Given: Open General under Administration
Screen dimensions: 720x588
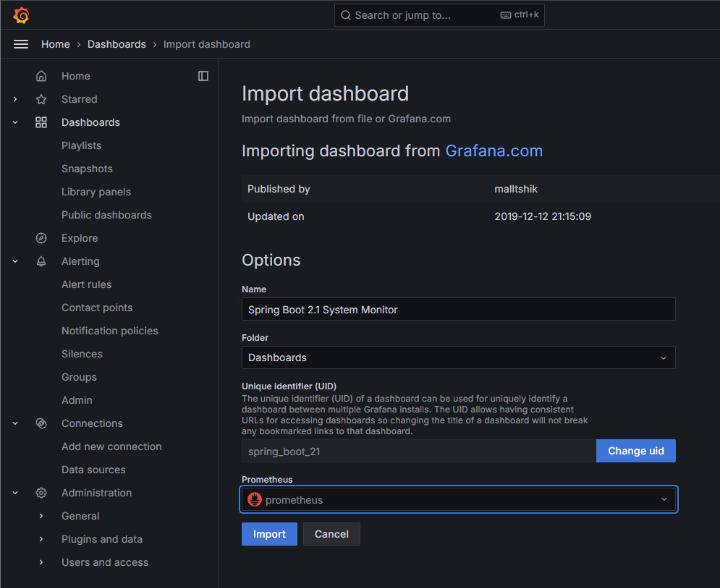Looking at the screenshot, I should pyautogui.click(x=80, y=516).
